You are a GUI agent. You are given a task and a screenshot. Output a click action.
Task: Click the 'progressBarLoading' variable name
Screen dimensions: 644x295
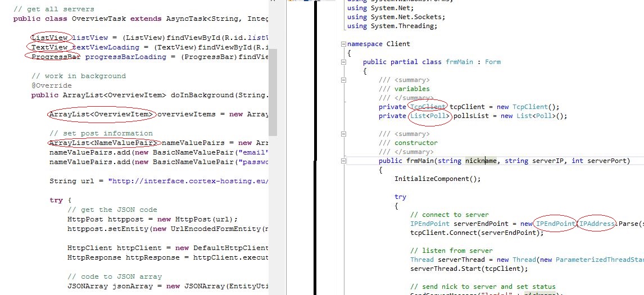coord(126,57)
